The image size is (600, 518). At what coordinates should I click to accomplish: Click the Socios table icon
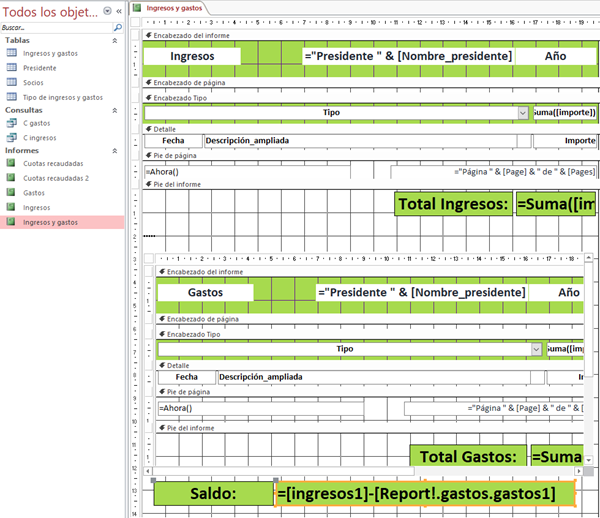click(12, 82)
